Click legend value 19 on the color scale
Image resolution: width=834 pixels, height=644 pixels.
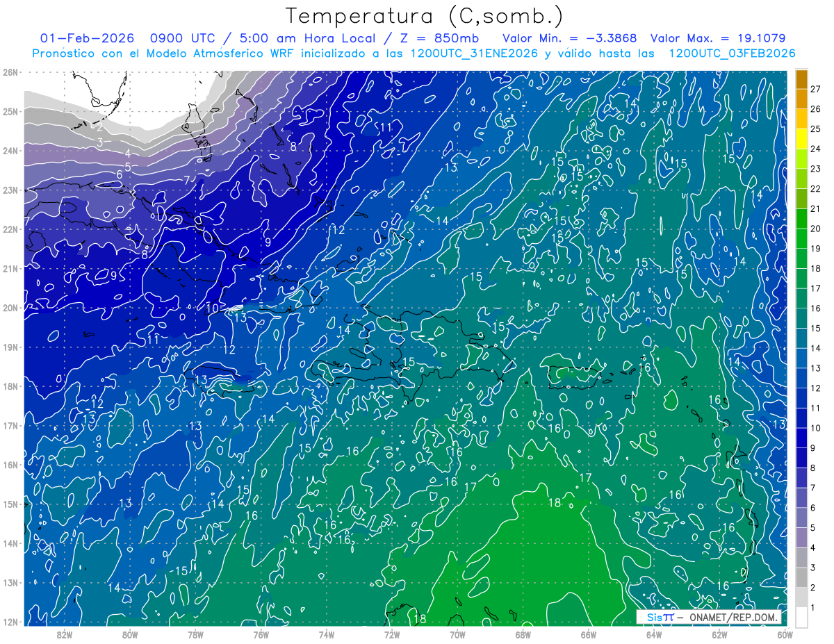point(816,249)
